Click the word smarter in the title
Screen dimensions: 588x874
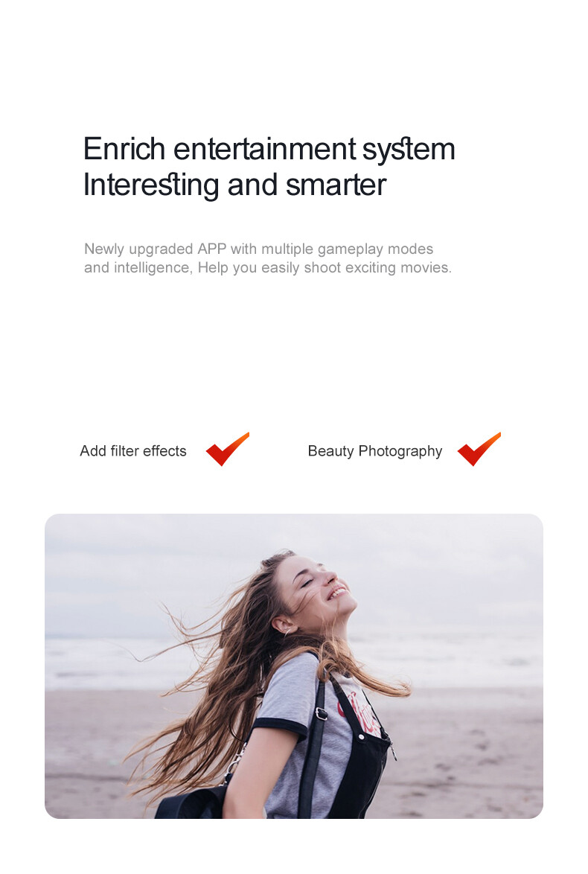coord(336,185)
